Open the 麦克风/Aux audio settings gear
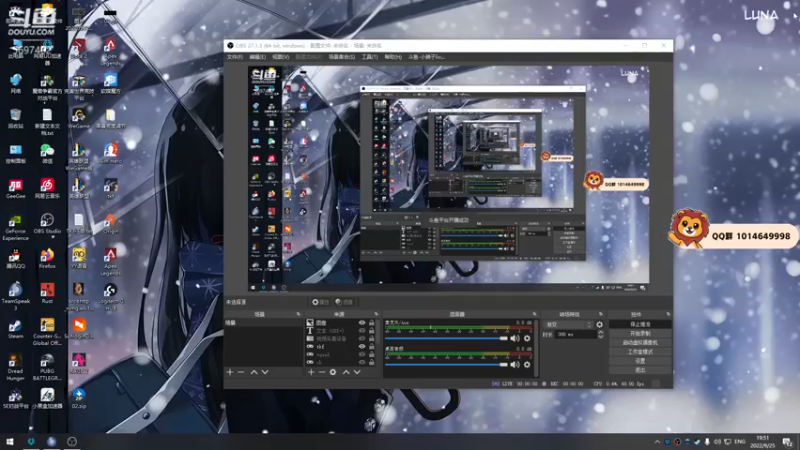Viewport: 800px width, 450px height. [x=527, y=338]
